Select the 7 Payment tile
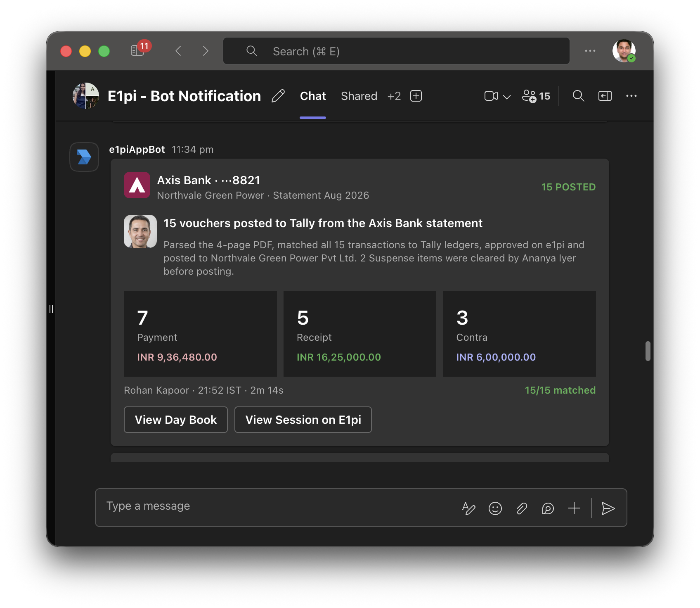Image resolution: width=700 pixels, height=608 pixels. [x=200, y=334]
